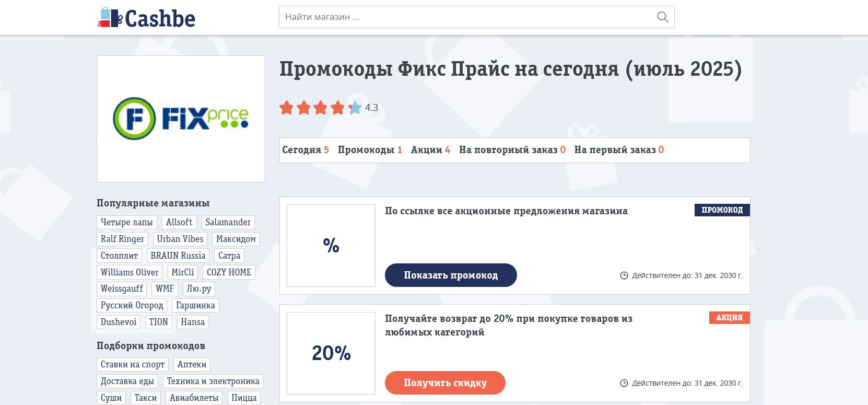Image resolution: width=868 pixels, height=405 pixels.
Task: Open the 'Williams Oliver' store link
Action: (130, 272)
